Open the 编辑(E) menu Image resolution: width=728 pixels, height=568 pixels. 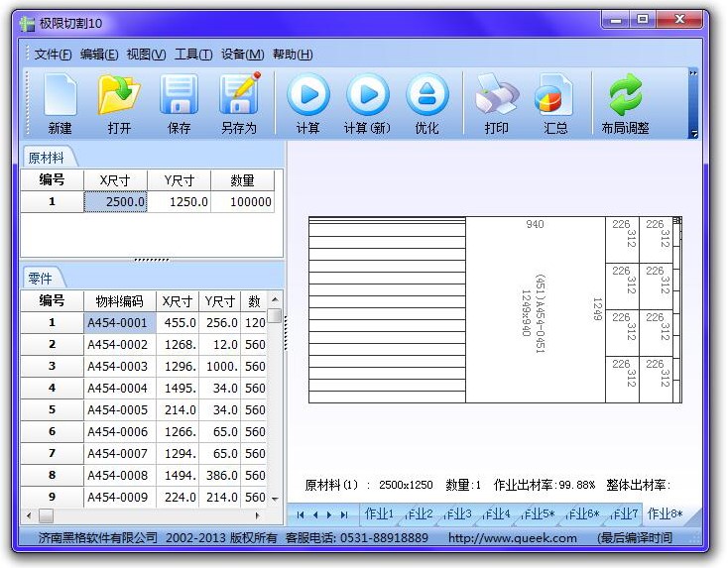coord(99,55)
